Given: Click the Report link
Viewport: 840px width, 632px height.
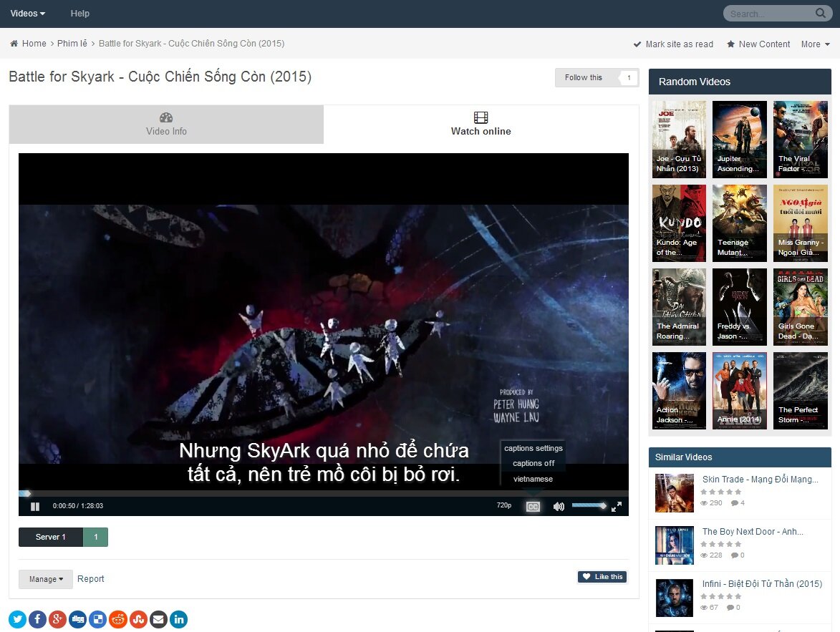Looking at the screenshot, I should click(90, 579).
